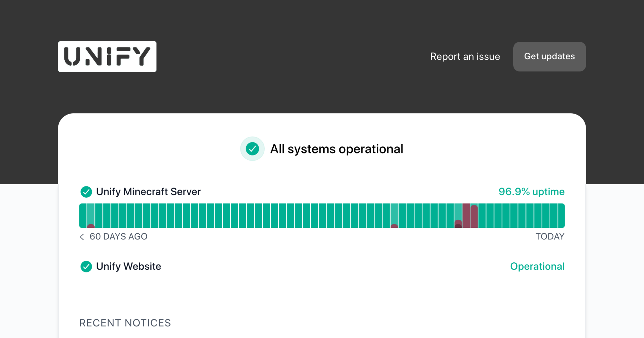
Task: Click the Unify logo
Action: pyautogui.click(x=107, y=57)
